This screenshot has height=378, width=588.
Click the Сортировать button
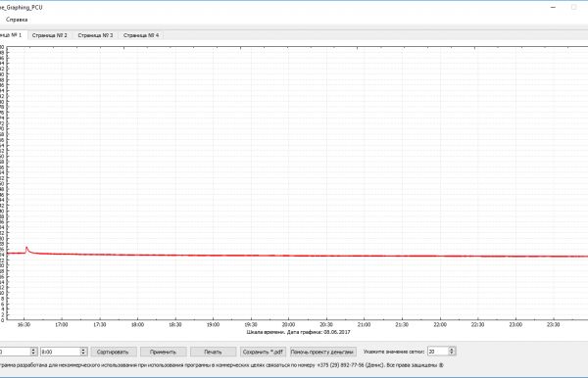[113, 352]
